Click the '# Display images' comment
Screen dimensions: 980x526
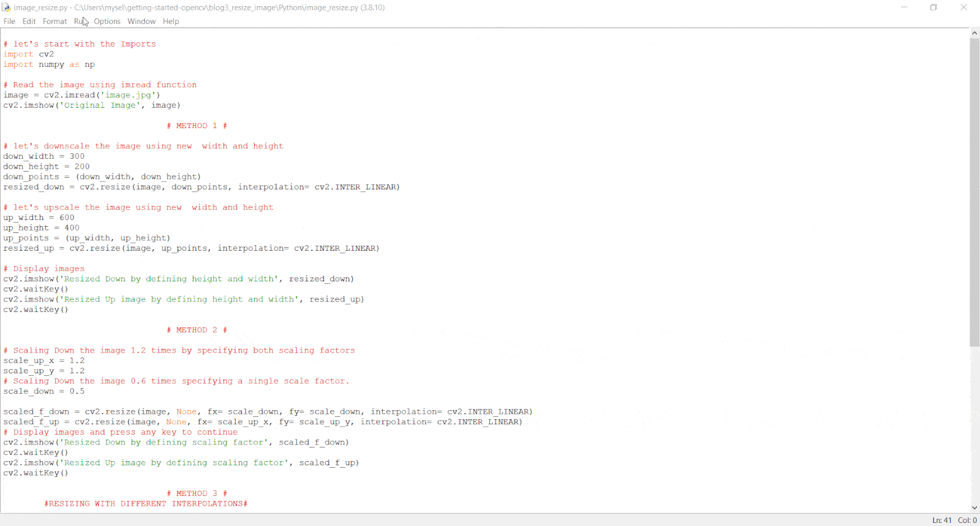point(44,269)
